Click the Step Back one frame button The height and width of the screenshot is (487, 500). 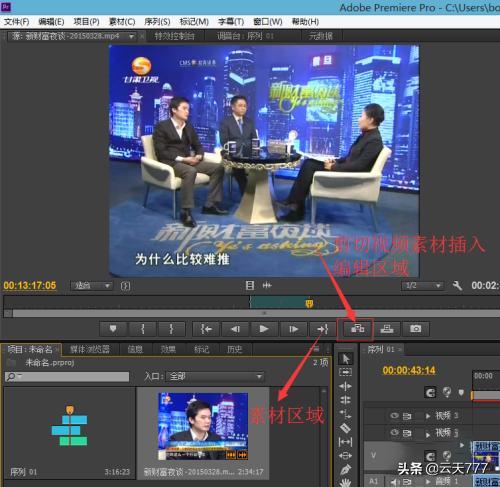(x=235, y=329)
